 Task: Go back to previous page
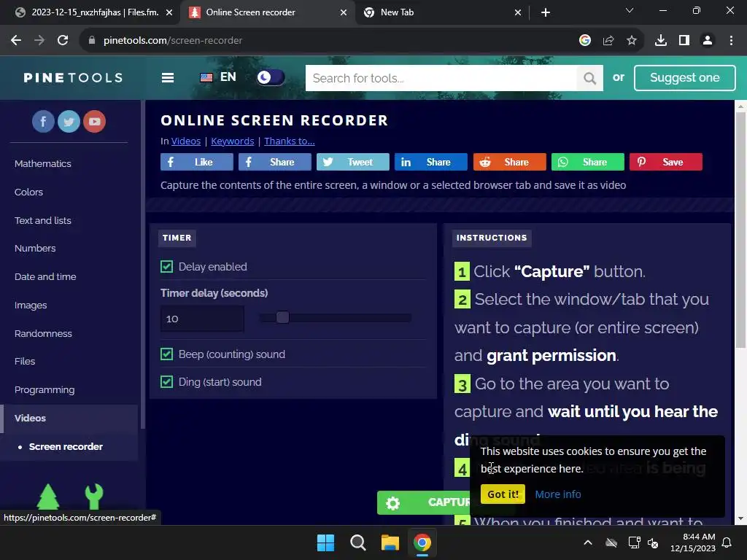click(16, 41)
